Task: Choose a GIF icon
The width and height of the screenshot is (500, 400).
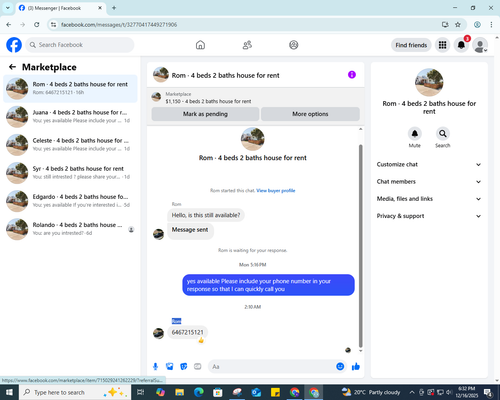Action: pyautogui.click(x=198, y=367)
